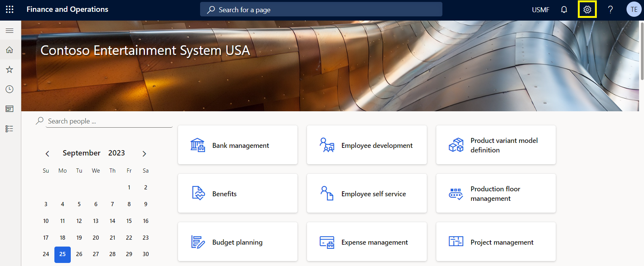Click the Employee development people icon

tap(327, 145)
